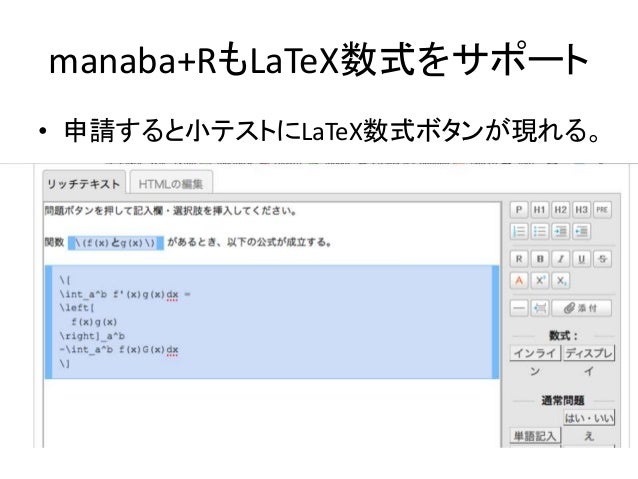Click the instruction line 問題ボタンを押して
This screenshot has height=479, width=638.
click(x=170, y=211)
